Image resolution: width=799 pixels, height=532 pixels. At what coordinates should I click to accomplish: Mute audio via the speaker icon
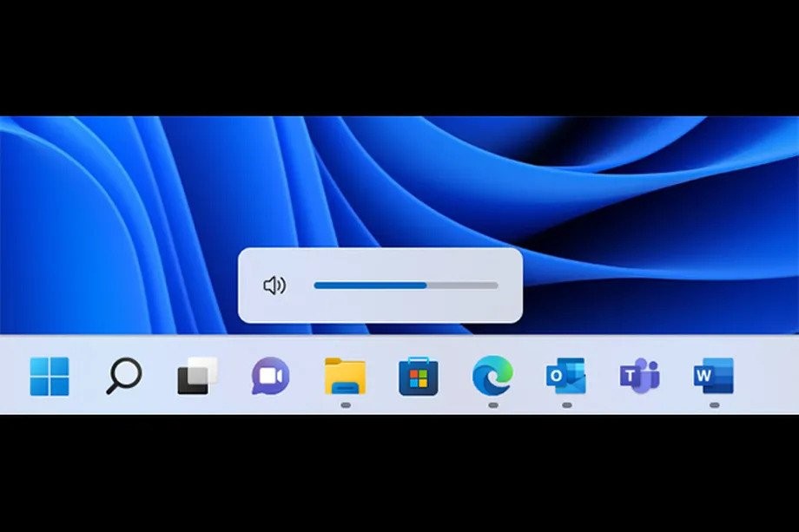[x=274, y=286]
